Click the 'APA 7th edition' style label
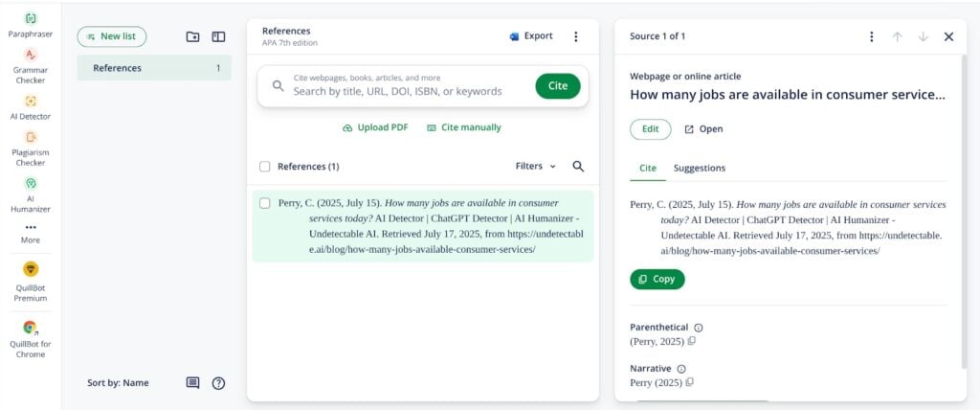Viewport: 980px width, 410px height. (289, 43)
